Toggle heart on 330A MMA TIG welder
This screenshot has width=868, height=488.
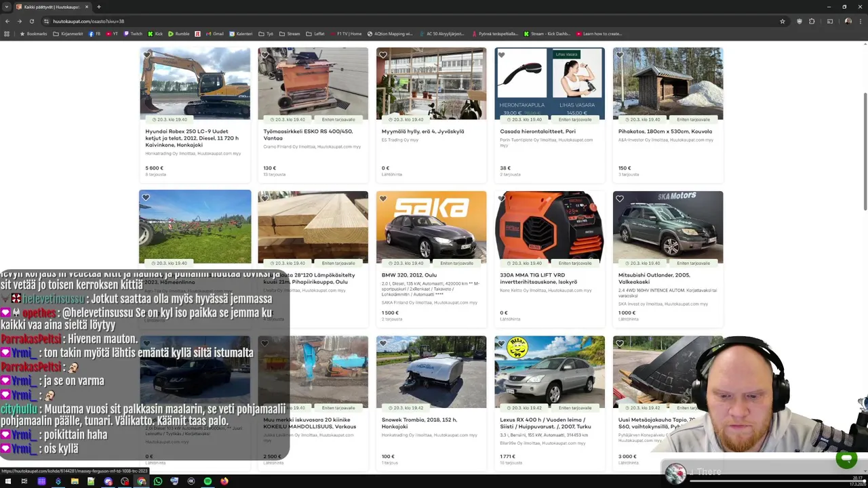[x=502, y=199]
